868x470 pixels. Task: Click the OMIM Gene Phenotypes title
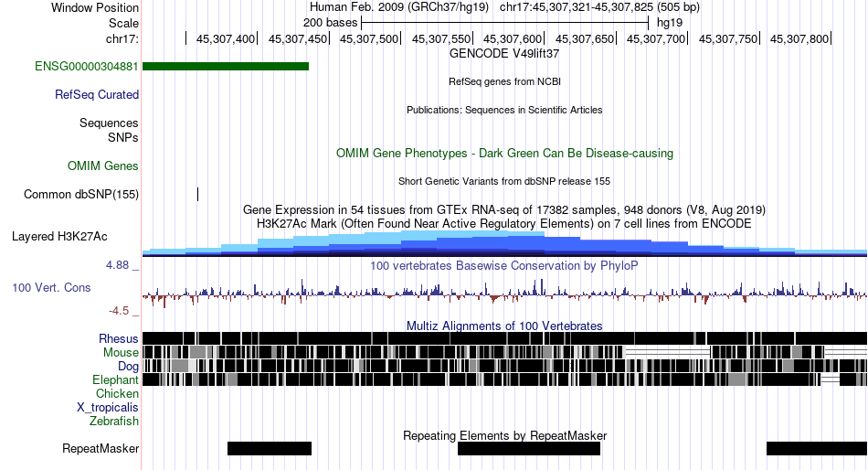[504, 153]
